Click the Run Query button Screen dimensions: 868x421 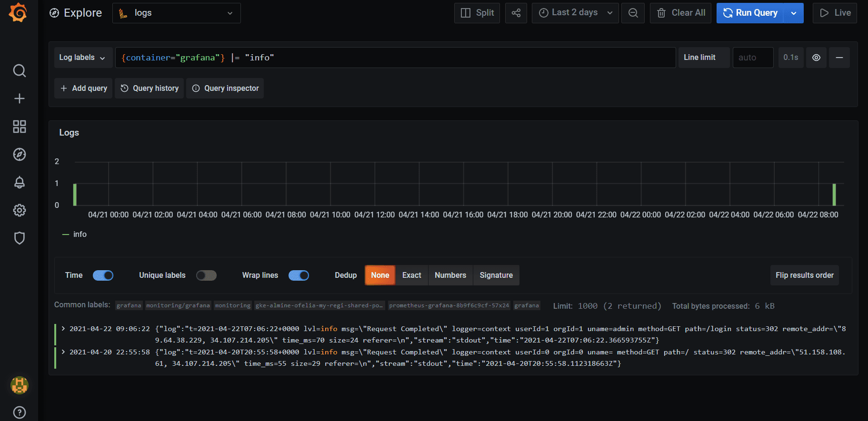(750, 13)
